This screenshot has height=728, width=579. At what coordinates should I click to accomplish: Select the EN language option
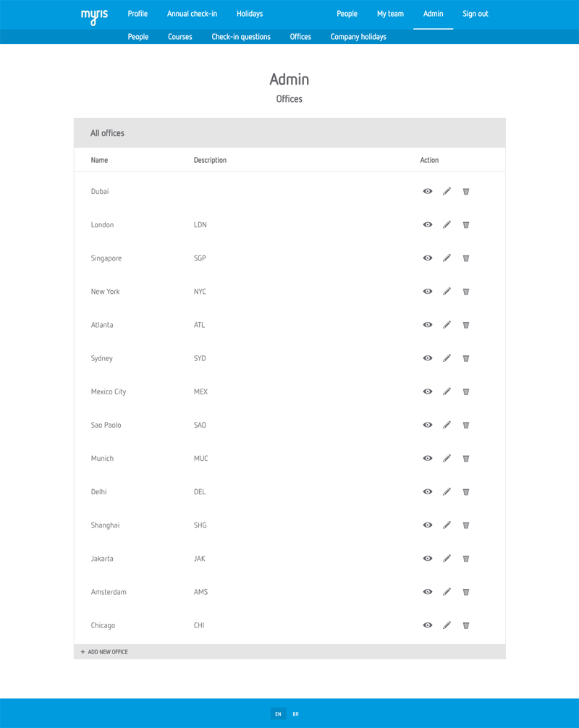tap(278, 714)
